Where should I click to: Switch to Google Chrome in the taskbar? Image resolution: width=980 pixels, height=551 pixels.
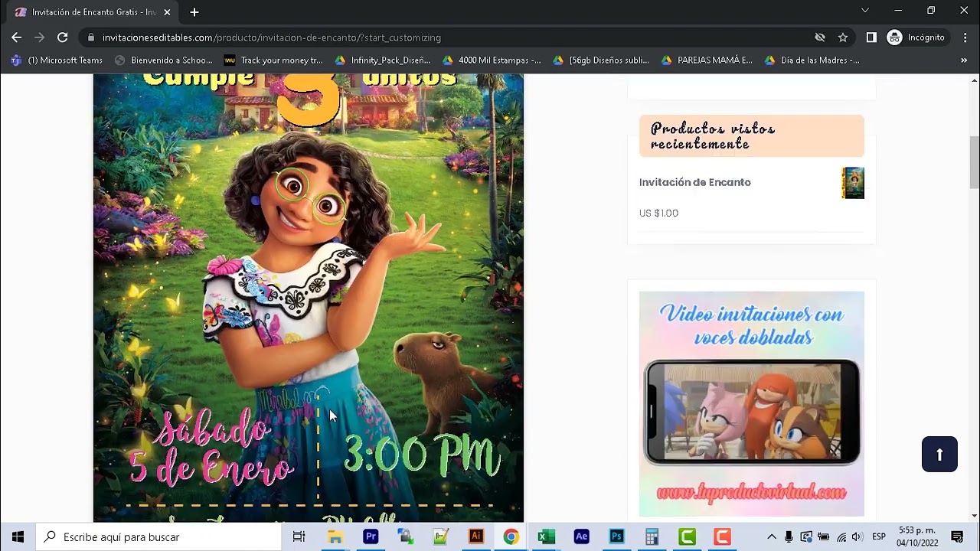click(x=511, y=536)
